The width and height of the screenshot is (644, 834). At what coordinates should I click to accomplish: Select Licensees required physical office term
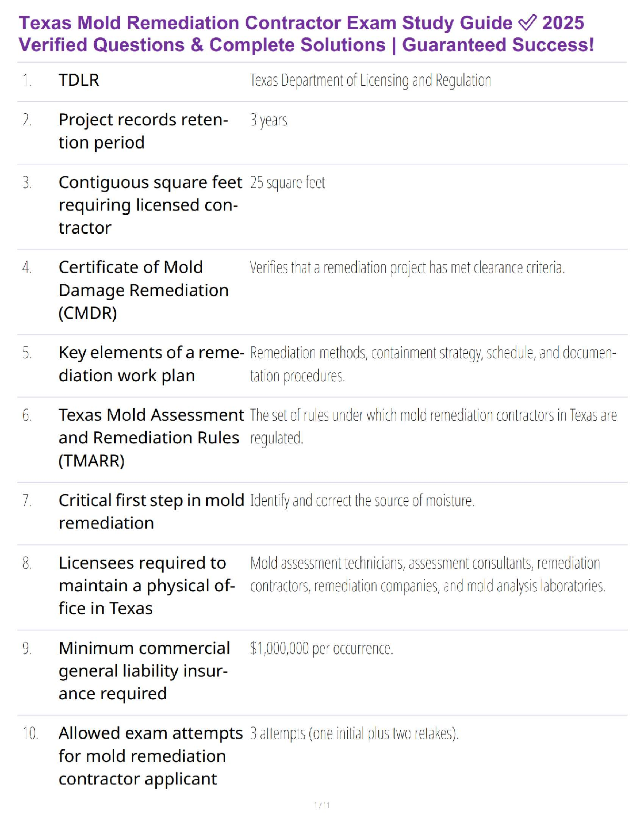[x=147, y=585]
